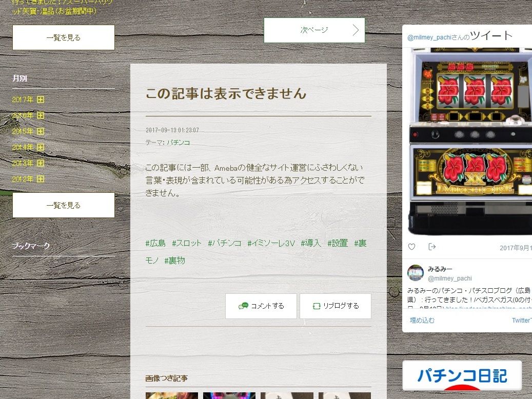Open hashtag #裏物

(x=174, y=261)
